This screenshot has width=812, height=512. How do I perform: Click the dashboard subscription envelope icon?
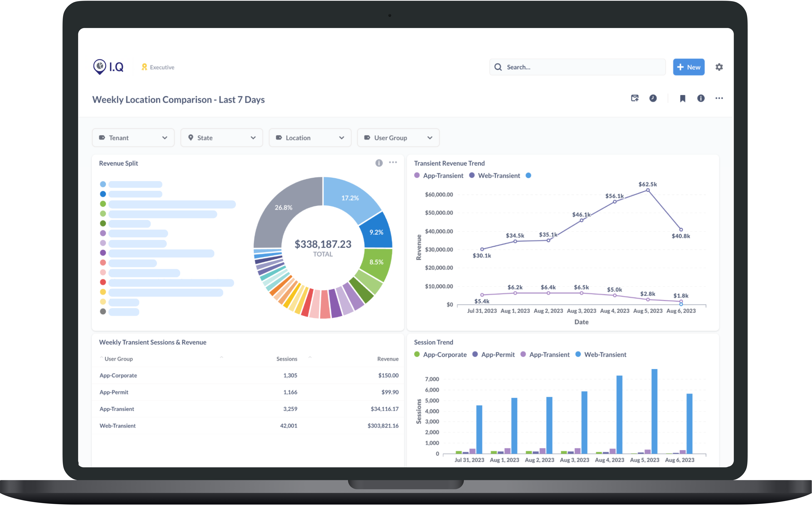click(635, 98)
